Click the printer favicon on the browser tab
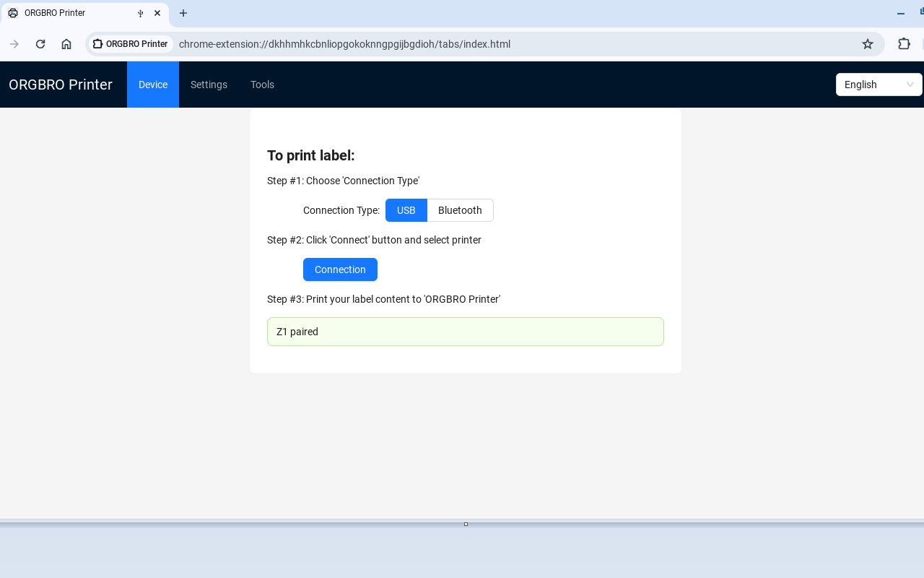The height and width of the screenshot is (578, 924). click(13, 13)
